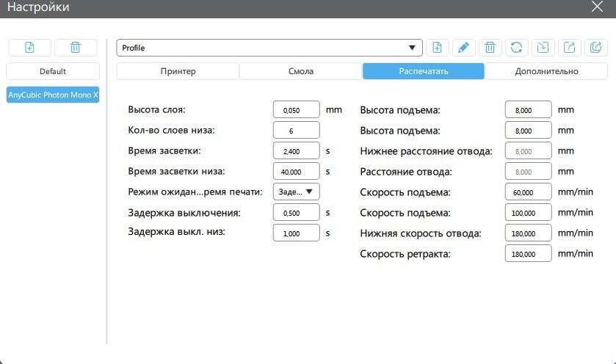Screen dimensions: 616x364
Task: Delete the profile using the trash icon next to the pencil
Action: tap(490, 48)
